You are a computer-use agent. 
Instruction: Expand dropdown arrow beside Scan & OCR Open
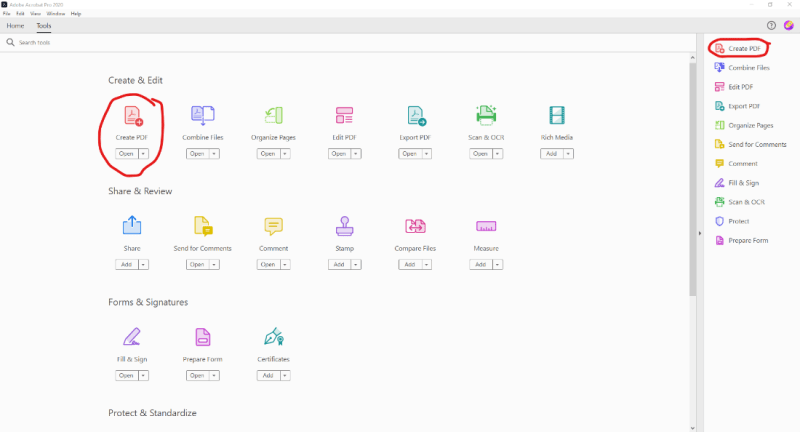[498, 154]
